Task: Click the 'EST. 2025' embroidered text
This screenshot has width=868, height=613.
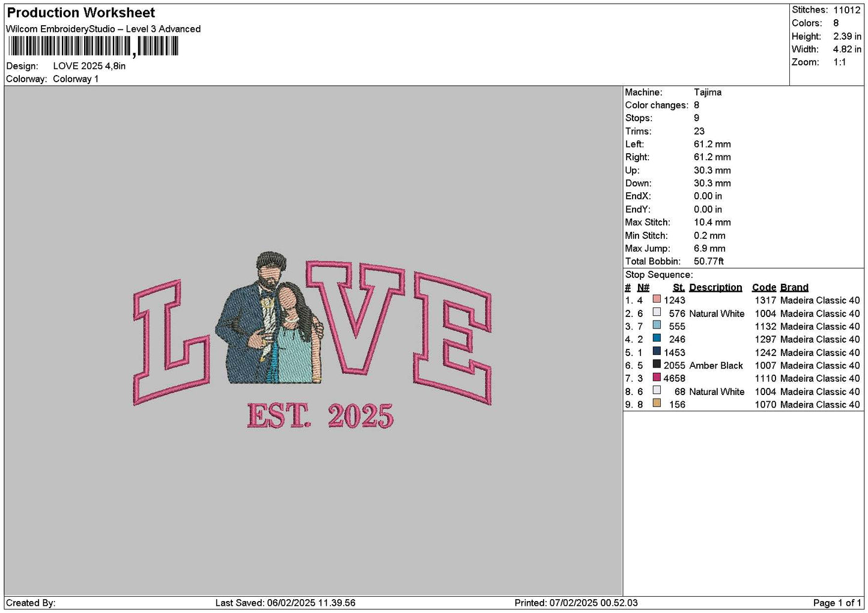Action: pos(320,415)
